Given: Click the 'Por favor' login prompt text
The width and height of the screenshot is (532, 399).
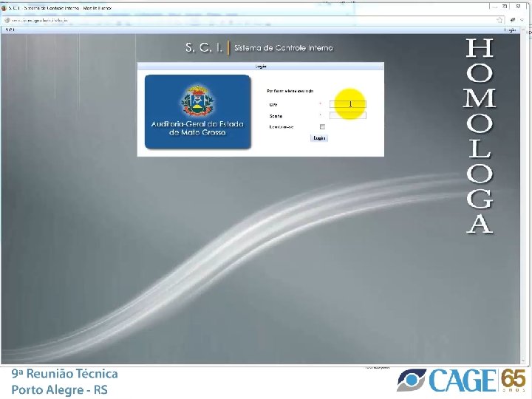Looking at the screenshot, I should [x=290, y=91].
